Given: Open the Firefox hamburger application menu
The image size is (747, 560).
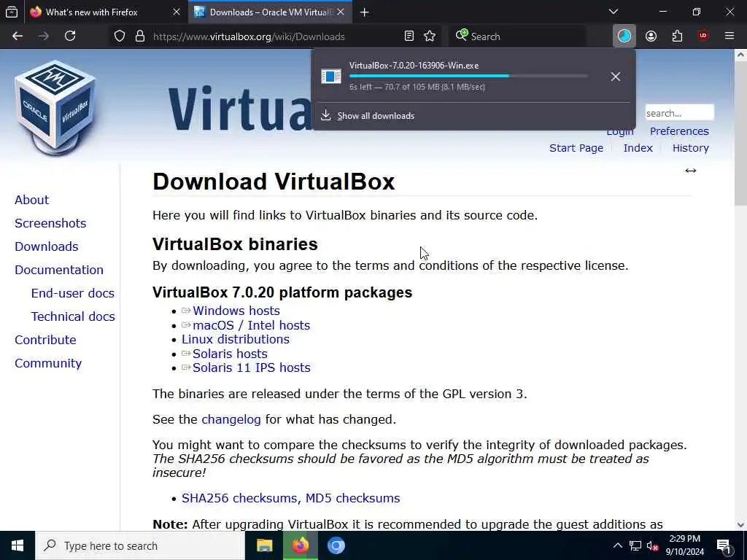Looking at the screenshot, I should point(729,36).
